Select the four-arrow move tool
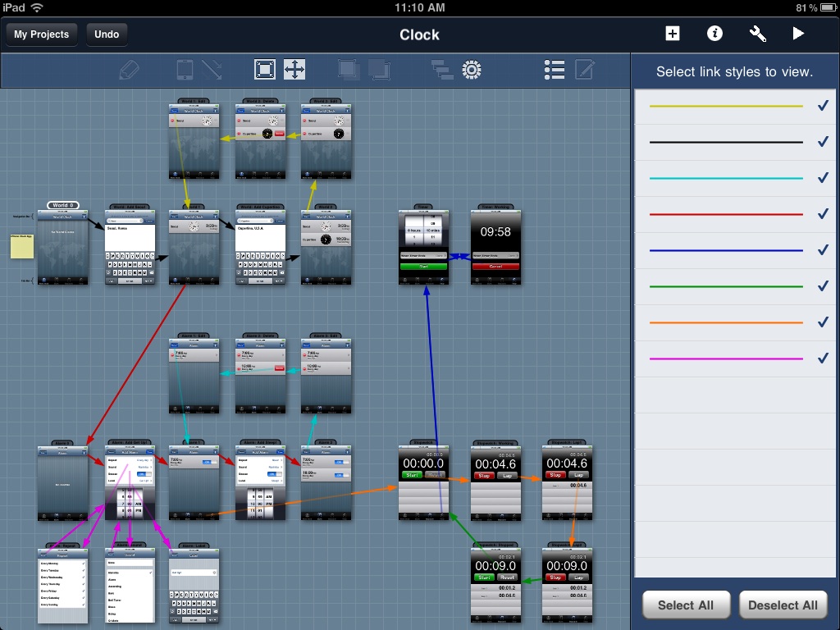 [x=294, y=70]
